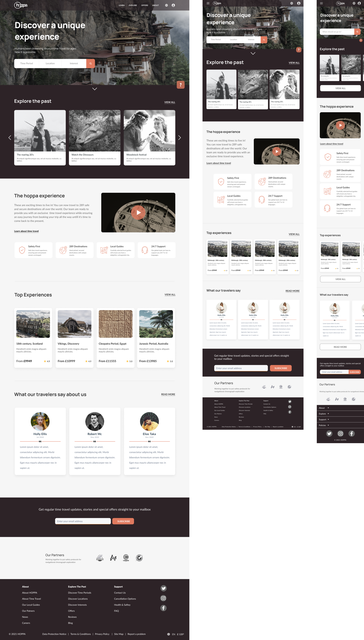Click Twitter icon in desktop footer
The image size is (364, 640).
[164, 588]
